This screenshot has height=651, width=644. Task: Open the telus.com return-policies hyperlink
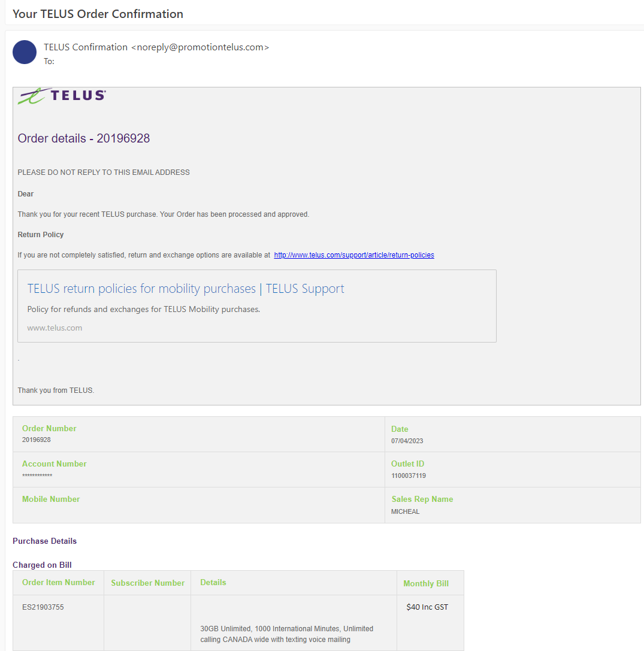pyautogui.click(x=353, y=255)
